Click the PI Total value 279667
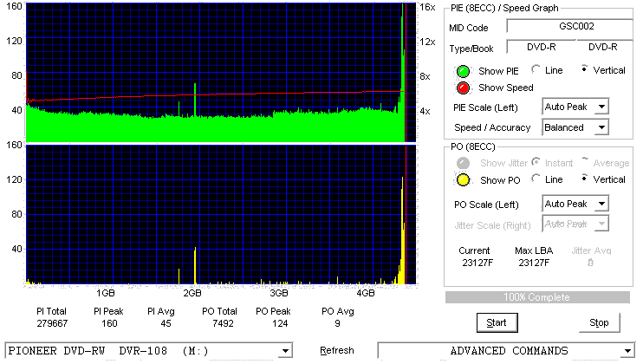Screen dimensions: 643x364 click(52, 323)
